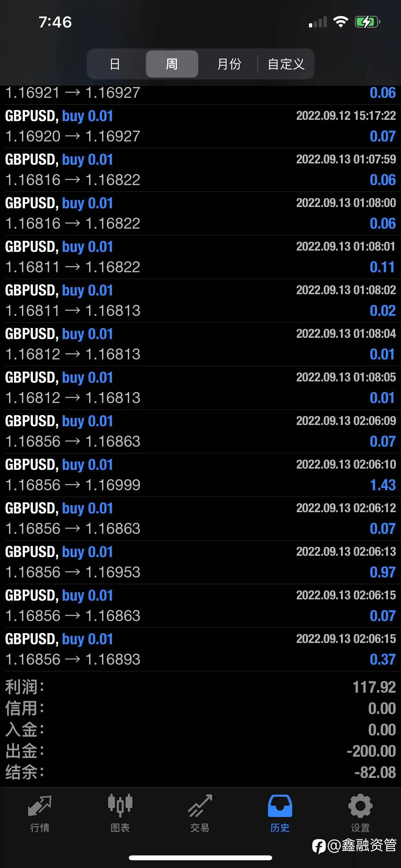Open GBPUSD trade at 2022.09.13 02:06:10

[x=200, y=475]
